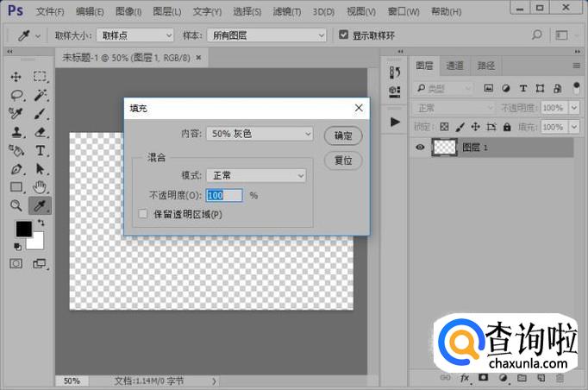Screen dimensions: 588x390
Task: Open the Properties panel icon
Action: click(395, 91)
